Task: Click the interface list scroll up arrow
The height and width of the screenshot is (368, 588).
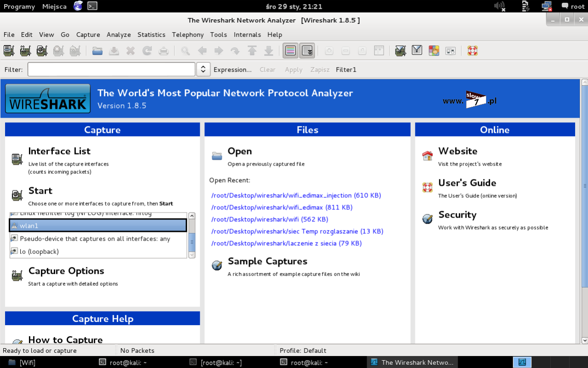Action: click(192, 216)
